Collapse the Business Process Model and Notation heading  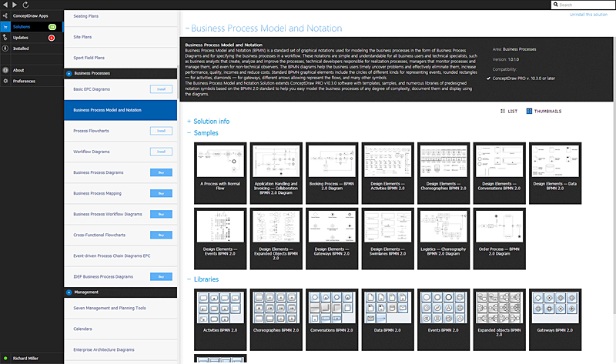(x=187, y=28)
